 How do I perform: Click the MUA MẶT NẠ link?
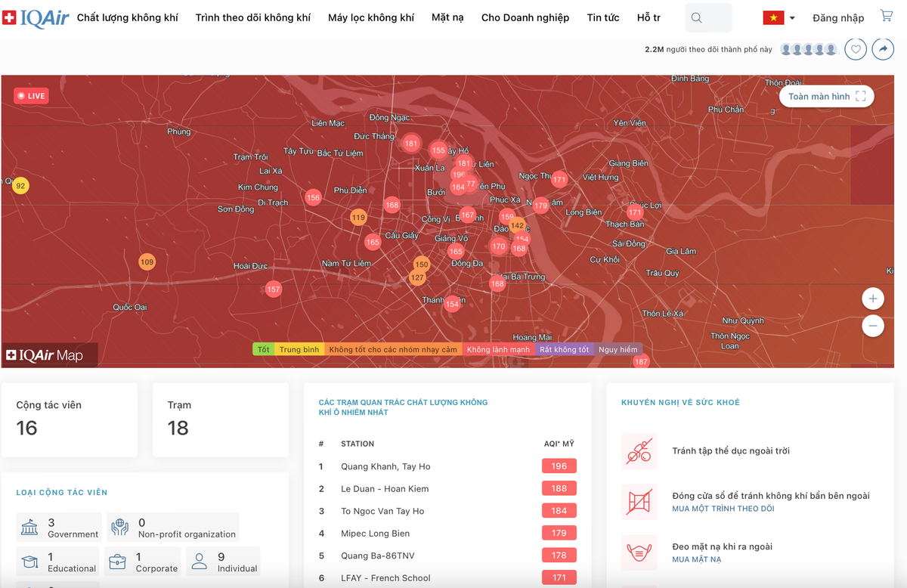click(x=697, y=559)
